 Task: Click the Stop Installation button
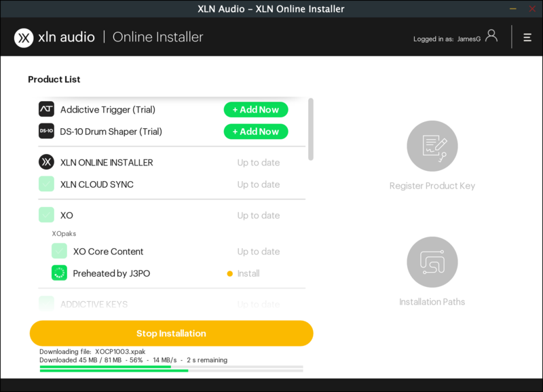pyautogui.click(x=172, y=333)
